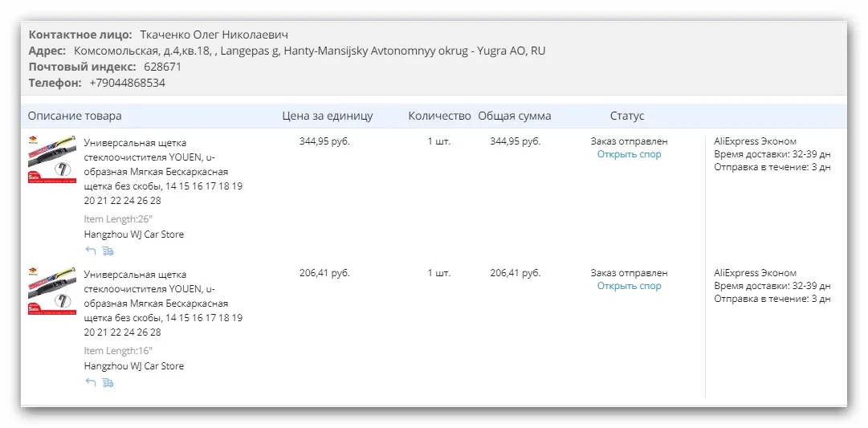
Task: Open thumbnail of the 344,95 руб. wiper
Action: click(x=52, y=160)
